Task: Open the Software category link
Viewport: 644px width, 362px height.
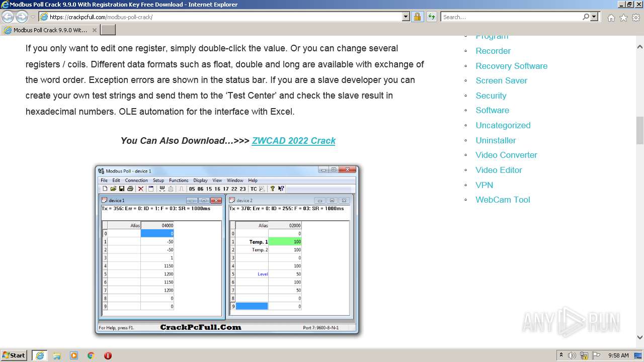Action: click(x=493, y=110)
